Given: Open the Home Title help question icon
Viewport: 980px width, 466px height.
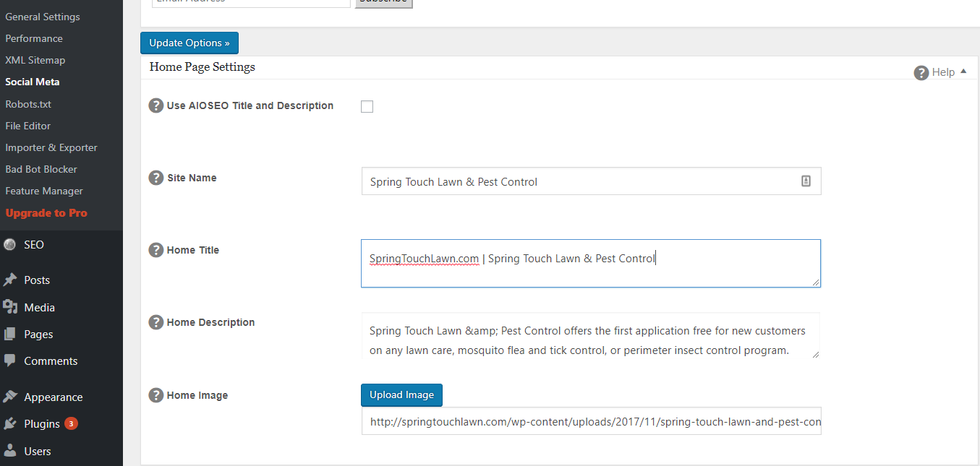Looking at the screenshot, I should coord(155,250).
